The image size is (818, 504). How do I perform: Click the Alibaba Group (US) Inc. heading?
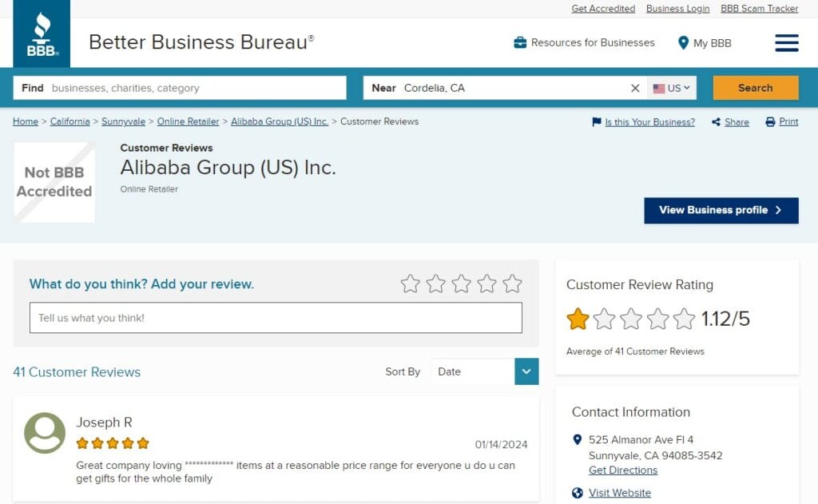228,168
